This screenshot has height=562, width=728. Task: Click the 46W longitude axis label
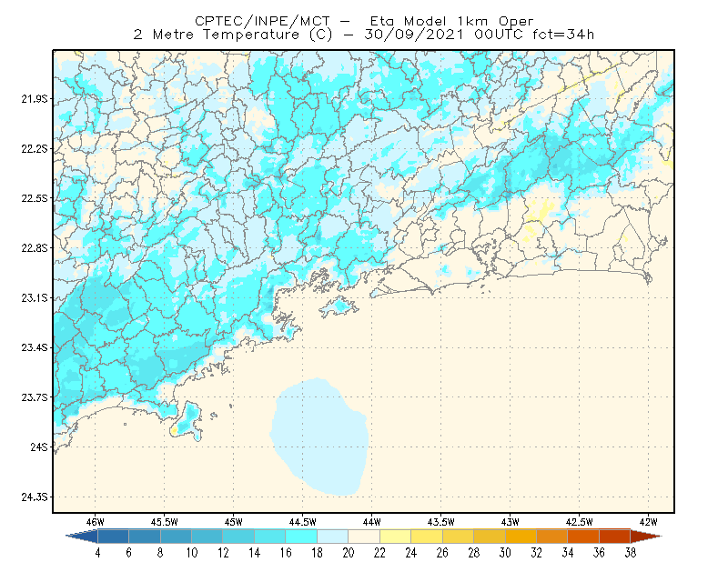pyautogui.click(x=96, y=522)
